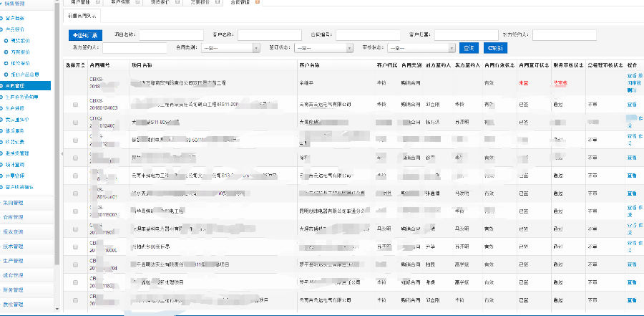
Task: Tick checkbox in 大理市 project row
Action: coord(76,229)
